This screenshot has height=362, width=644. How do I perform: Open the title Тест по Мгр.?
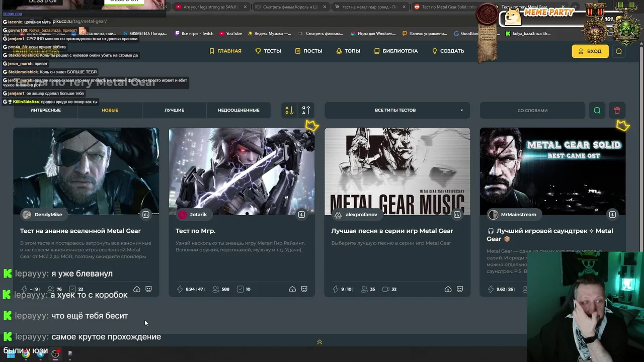[195, 231]
